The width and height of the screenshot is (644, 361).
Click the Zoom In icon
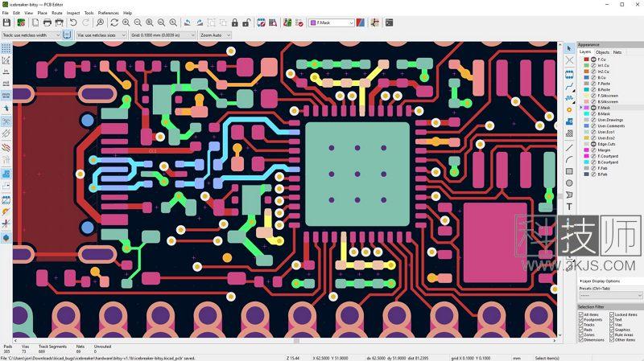tap(126, 23)
